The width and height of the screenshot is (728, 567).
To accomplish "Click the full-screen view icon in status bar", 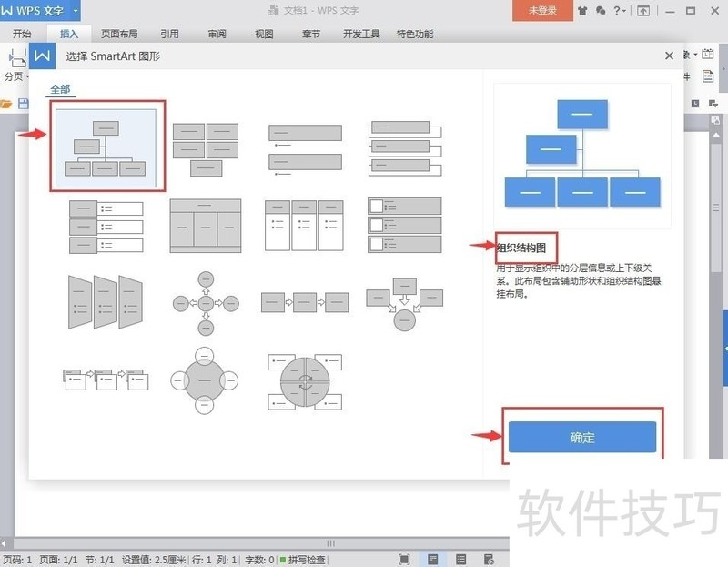I will [404, 558].
